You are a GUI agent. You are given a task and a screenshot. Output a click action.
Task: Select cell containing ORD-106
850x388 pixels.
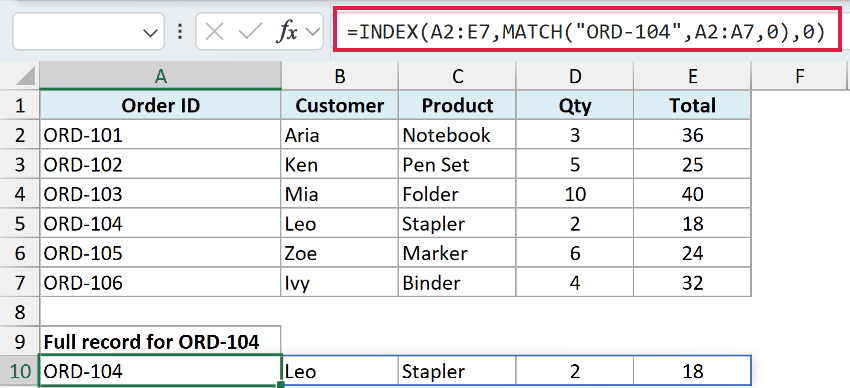pyautogui.click(x=160, y=282)
